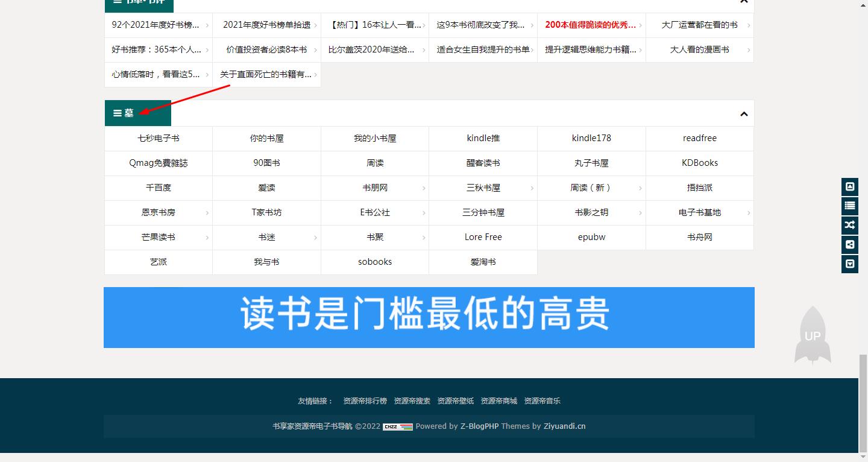Image resolution: width=868 pixels, height=462 pixels.
Task: Click the share icon in the right sidebar
Action: point(849,244)
